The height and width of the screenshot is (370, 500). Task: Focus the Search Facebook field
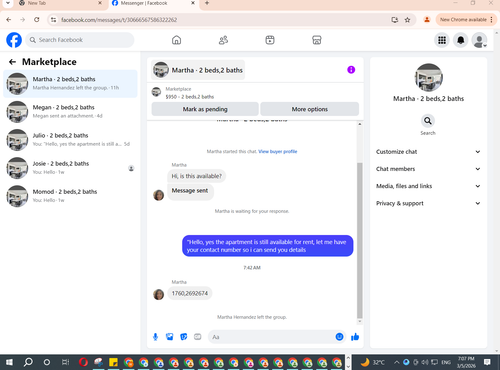[80, 40]
